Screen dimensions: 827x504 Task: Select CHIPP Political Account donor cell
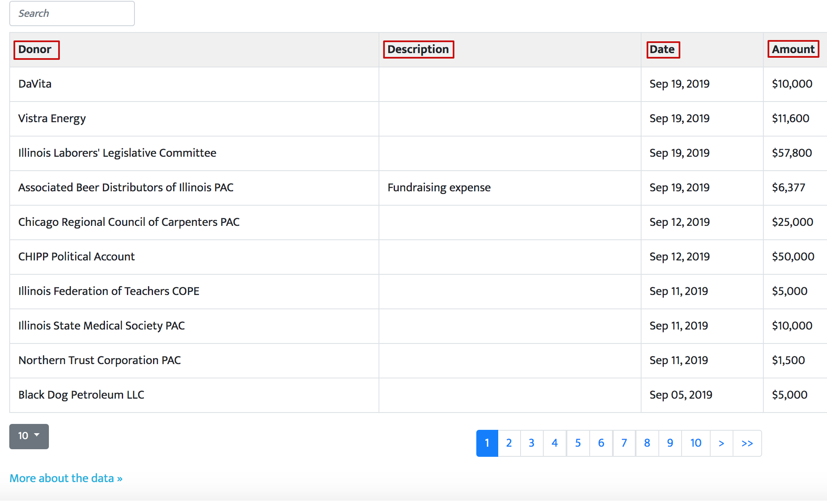[194, 257]
